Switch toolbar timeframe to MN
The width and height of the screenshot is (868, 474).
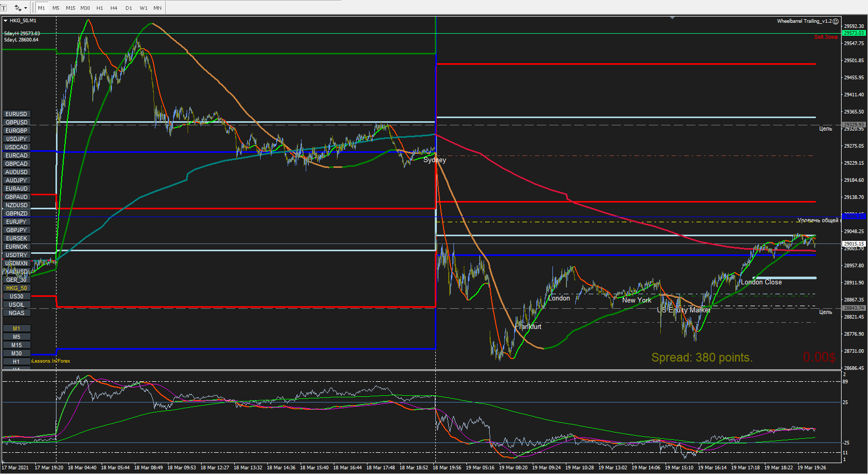(x=158, y=8)
